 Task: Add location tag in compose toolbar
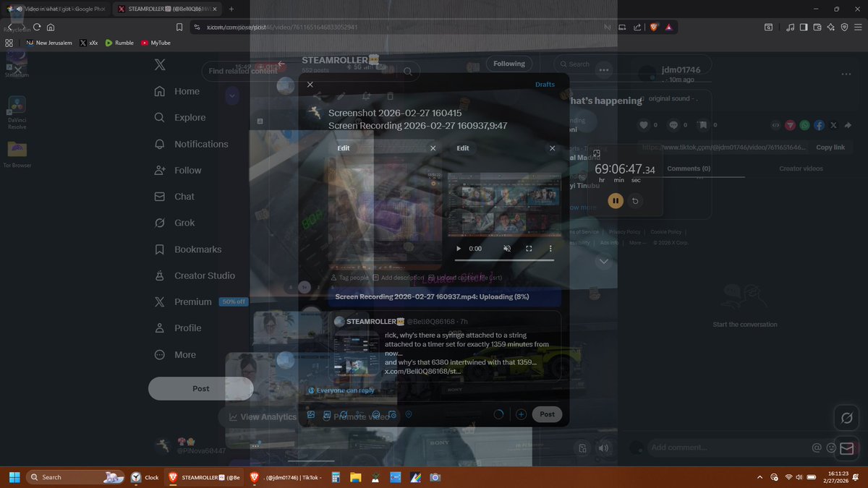[x=409, y=415]
